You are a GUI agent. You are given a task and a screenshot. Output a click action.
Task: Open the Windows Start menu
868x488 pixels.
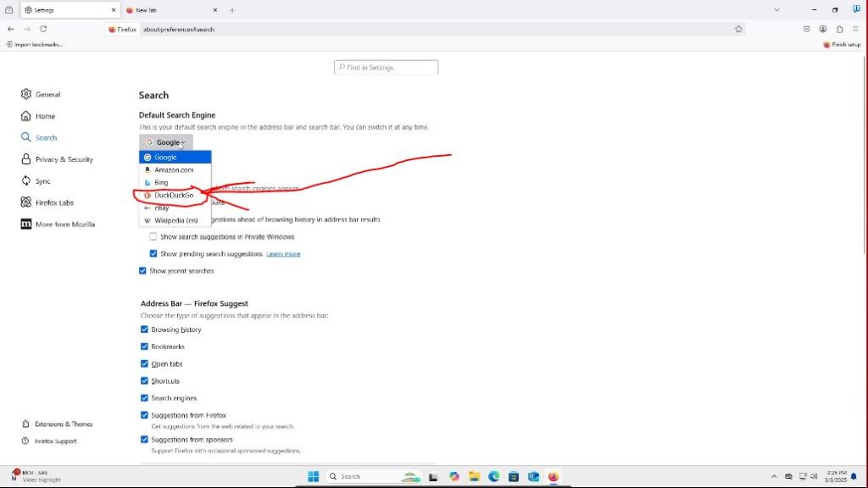coord(314,476)
